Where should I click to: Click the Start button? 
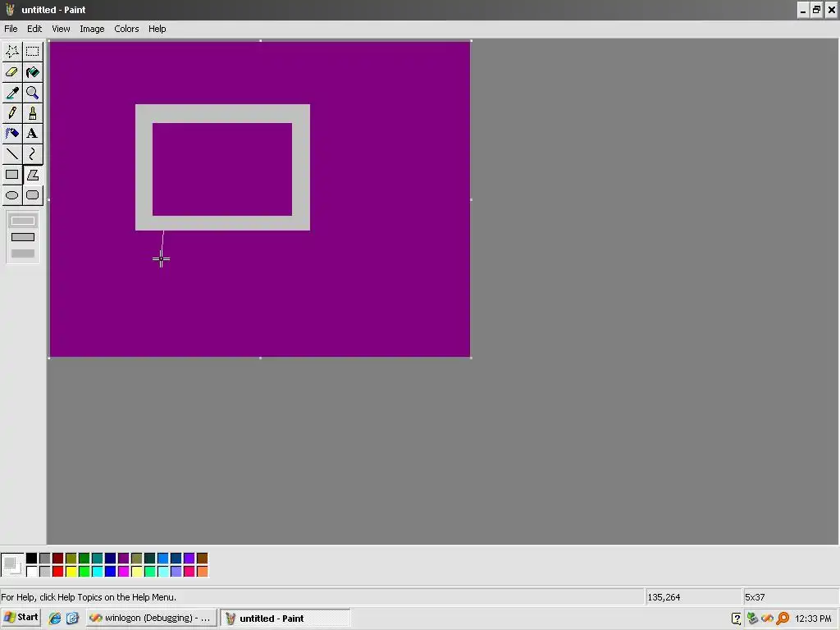21,618
